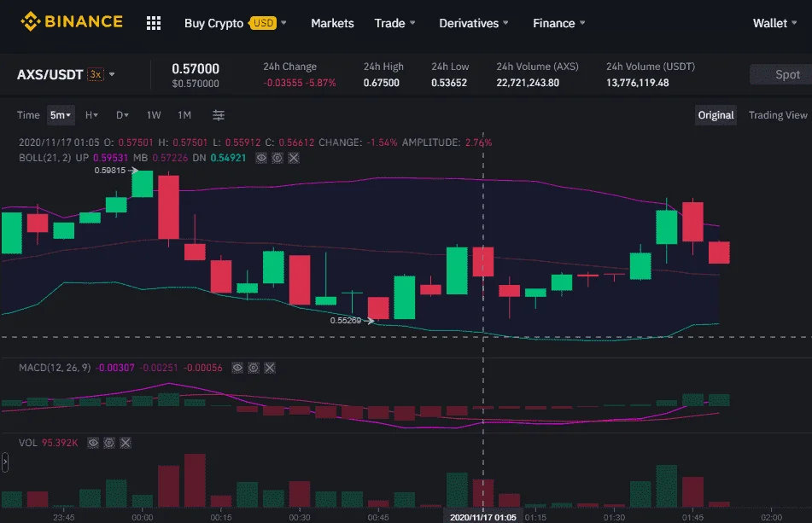Click the 00:00 time axis label
This screenshot has width=812, height=523.
coord(143,517)
